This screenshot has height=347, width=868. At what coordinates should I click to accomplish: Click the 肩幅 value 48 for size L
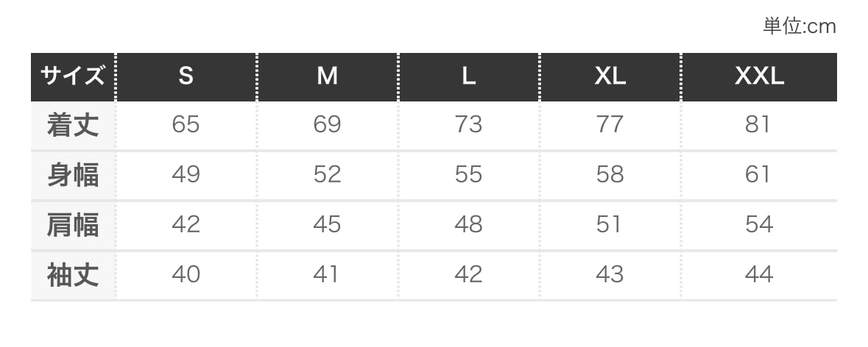tap(468, 225)
